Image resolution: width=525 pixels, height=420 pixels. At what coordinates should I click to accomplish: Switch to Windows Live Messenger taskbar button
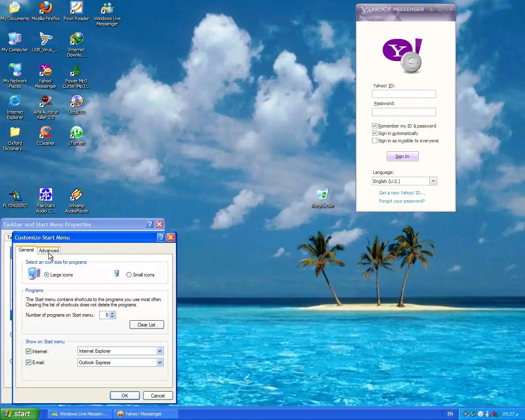pos(80,414)
